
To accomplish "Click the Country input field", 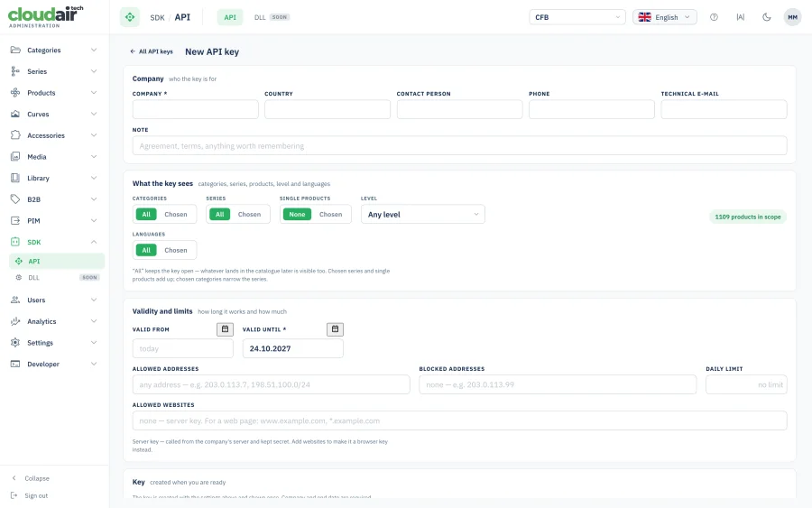I will pyautogui.click(x=328, y=109).
